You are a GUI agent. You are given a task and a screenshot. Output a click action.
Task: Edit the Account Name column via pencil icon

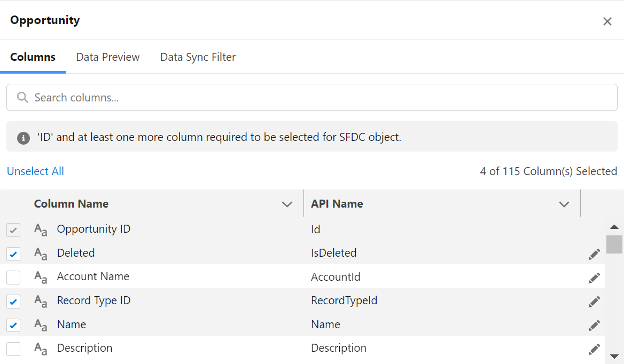coord(594,278)
